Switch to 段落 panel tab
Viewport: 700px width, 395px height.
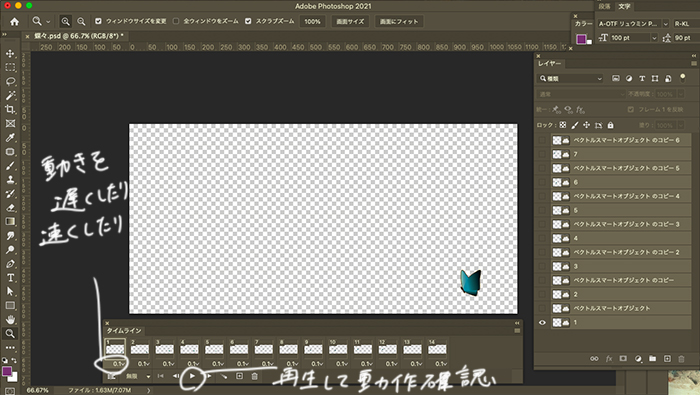(604, 6)
